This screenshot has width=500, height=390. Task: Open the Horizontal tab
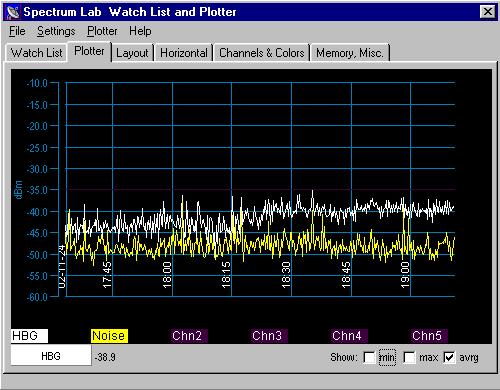(184, 53)
